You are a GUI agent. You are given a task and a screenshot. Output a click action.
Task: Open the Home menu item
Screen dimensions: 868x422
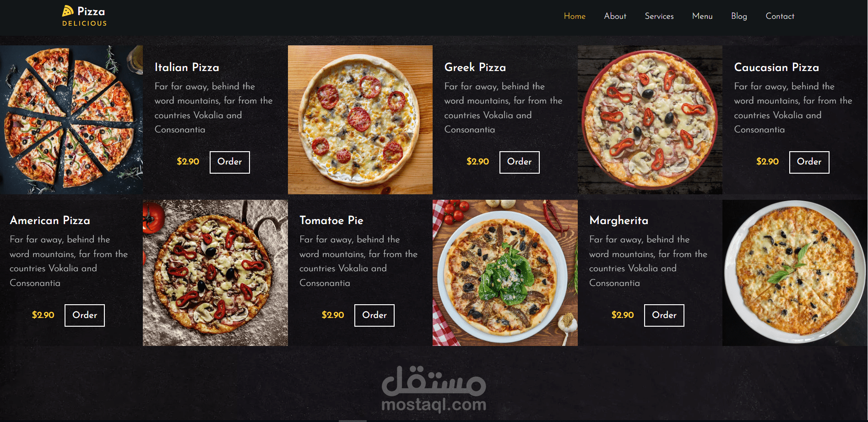(x=575, y=16)
